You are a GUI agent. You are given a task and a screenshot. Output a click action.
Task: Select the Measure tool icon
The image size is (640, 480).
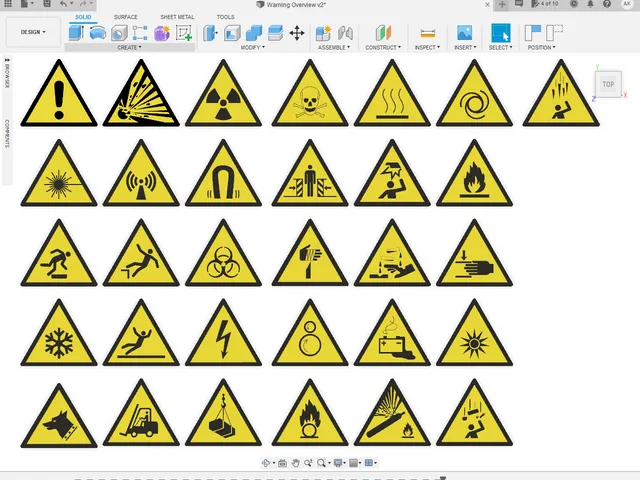[x=427, y=33]
